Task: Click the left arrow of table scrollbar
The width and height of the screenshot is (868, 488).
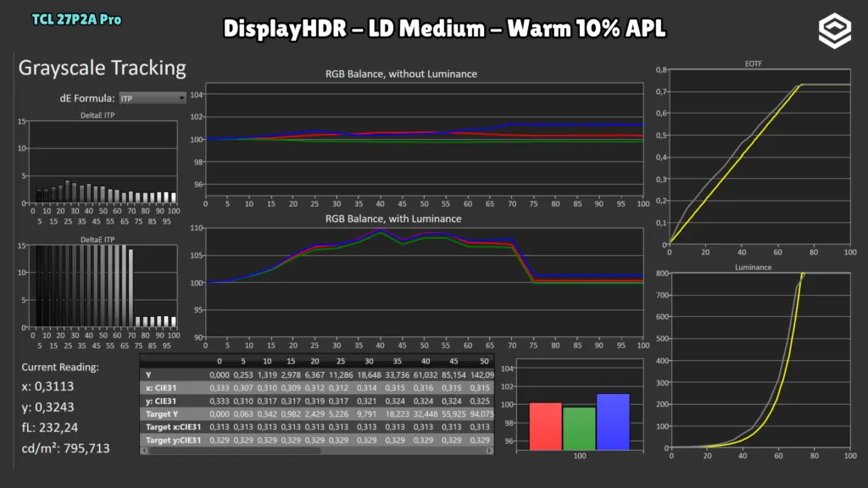Action: [x=144, y=451]
